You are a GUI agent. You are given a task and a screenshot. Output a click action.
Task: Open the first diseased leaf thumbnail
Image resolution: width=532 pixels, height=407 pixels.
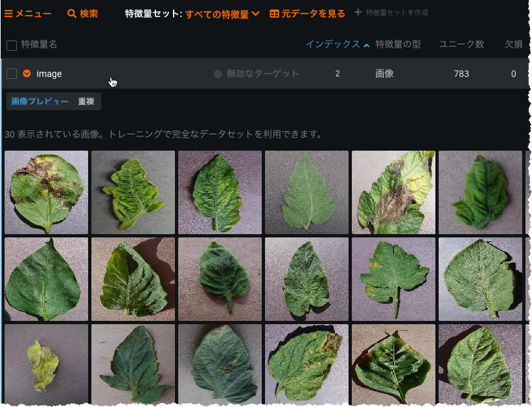[46, 192]
